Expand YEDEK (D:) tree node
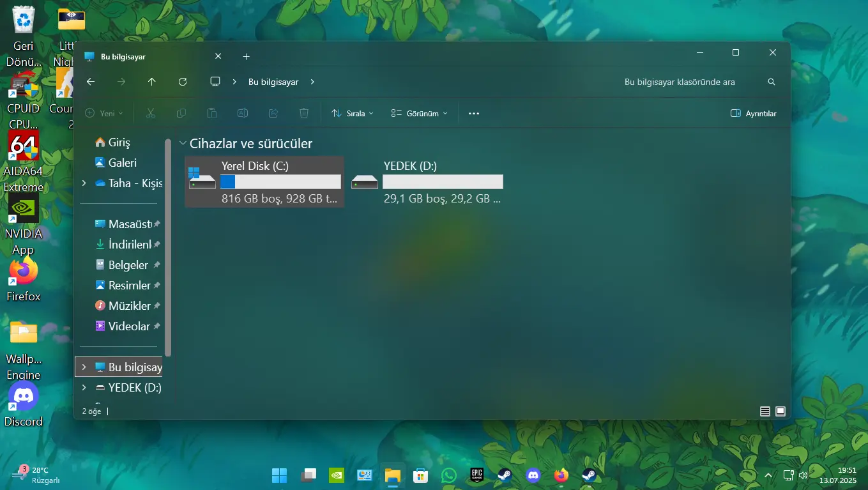Image resolution: width=868 pixels, height=490 pixels. pyautogui.click(x=84, y=388)
